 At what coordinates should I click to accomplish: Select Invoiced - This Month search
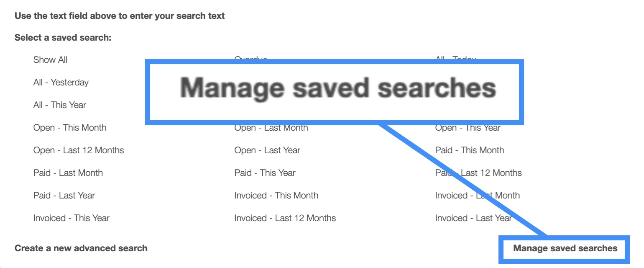(x=276, y=196)
